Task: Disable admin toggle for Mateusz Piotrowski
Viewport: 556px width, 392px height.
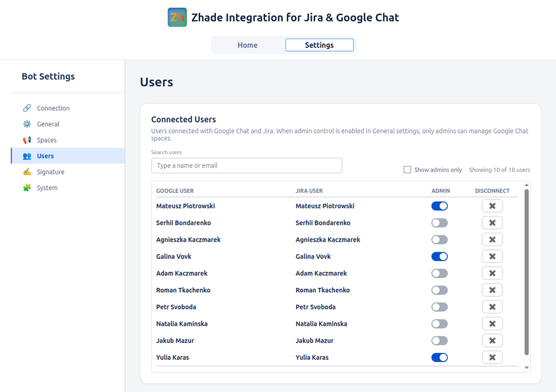Action: point(439,206)
